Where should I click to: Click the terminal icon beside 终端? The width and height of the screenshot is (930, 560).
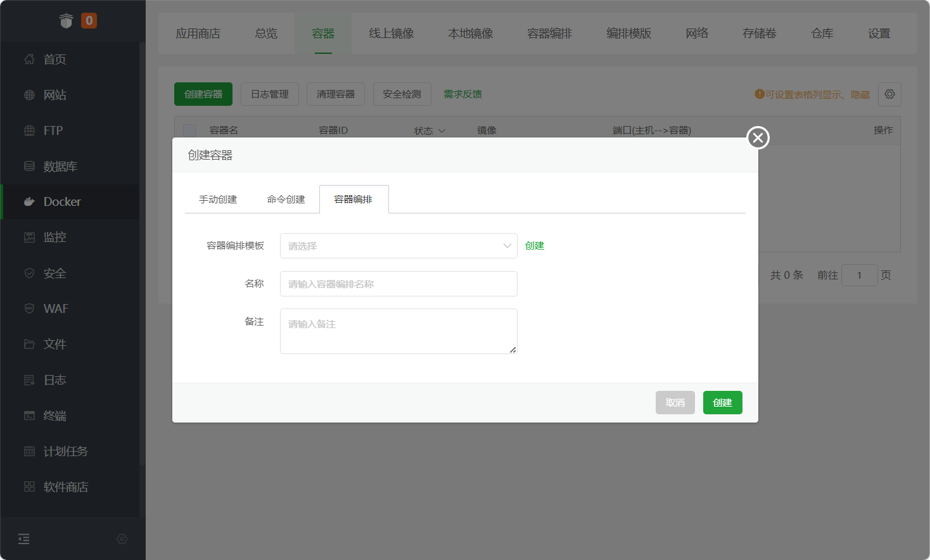click(29, 416)
